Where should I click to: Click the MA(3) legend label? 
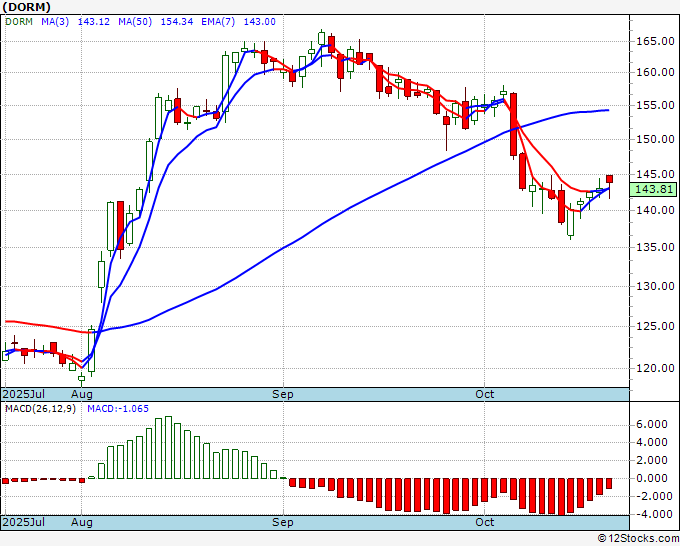(x=55, y=22)
